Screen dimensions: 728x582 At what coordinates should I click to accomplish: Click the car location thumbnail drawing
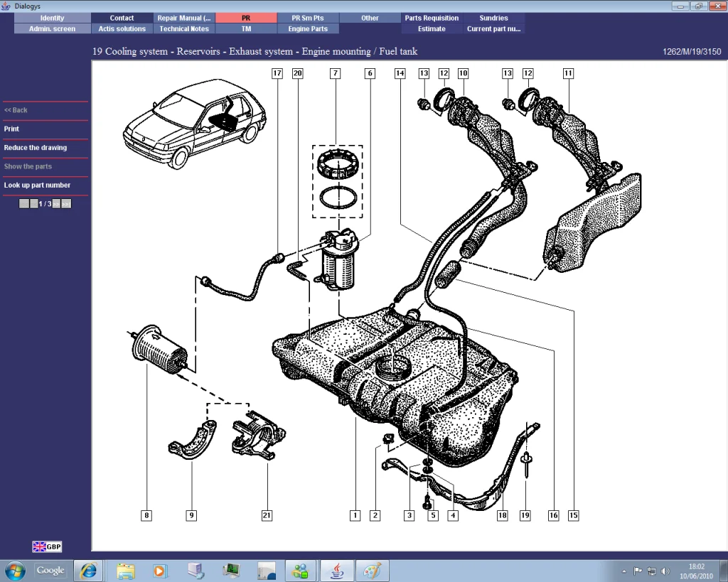tap(195, 124)
